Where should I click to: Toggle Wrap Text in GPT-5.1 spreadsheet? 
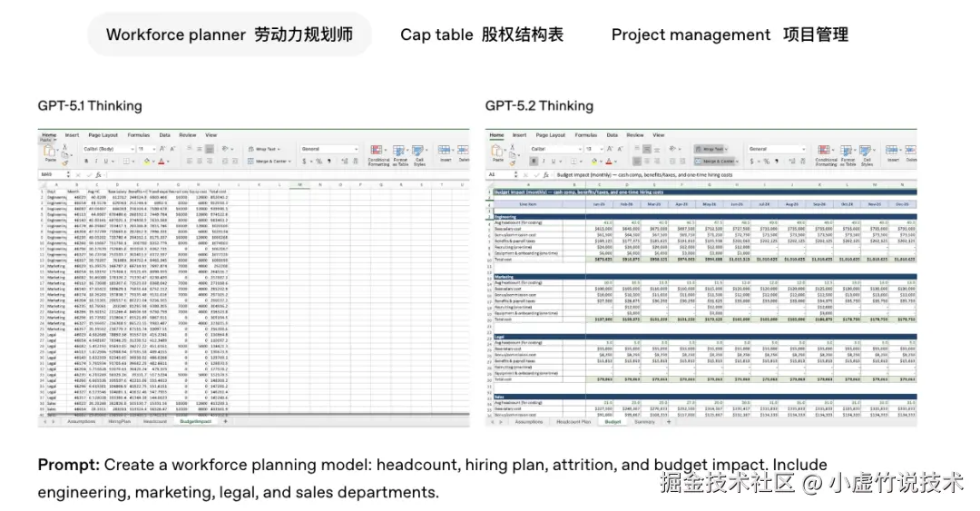coord(262,149)
